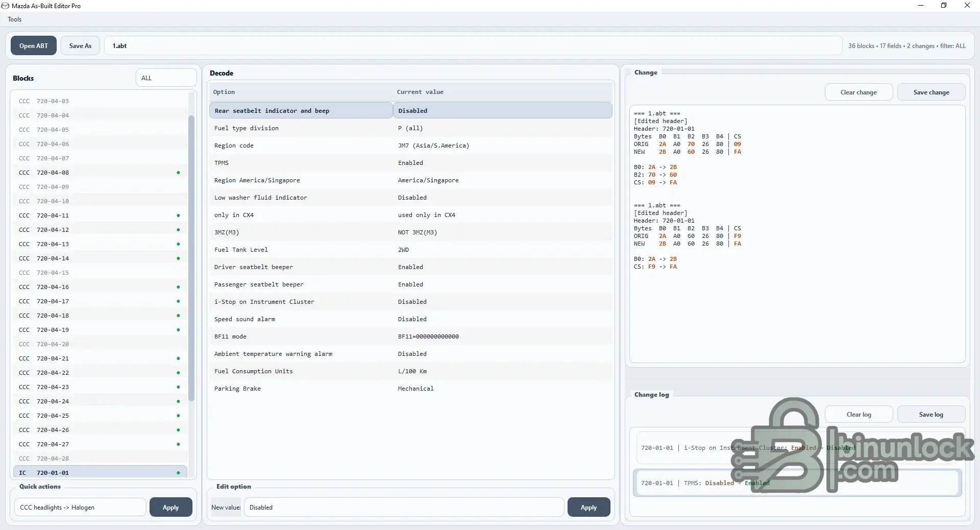Click the Blocks list vertical scrollbar
Viewport: 980px width, 530px height.
pos(191,258)
